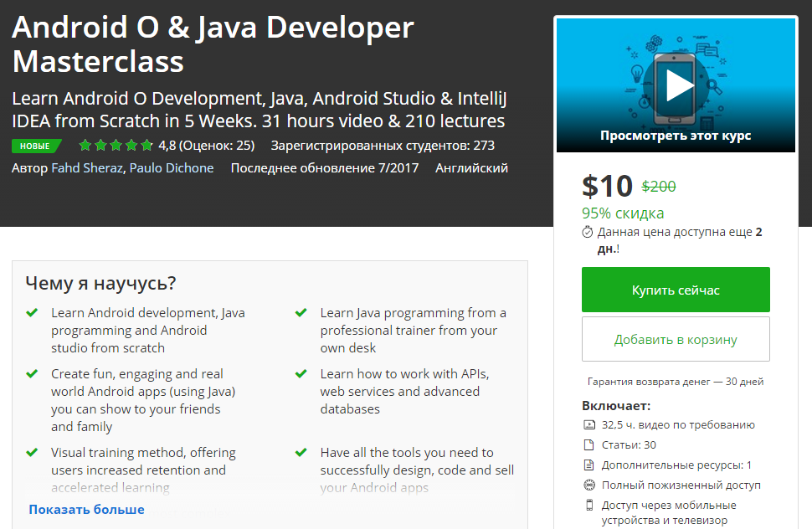This screenshot has width=812, height=529.
Task: Expand the list with Показать больше
Action: [86, 510]
